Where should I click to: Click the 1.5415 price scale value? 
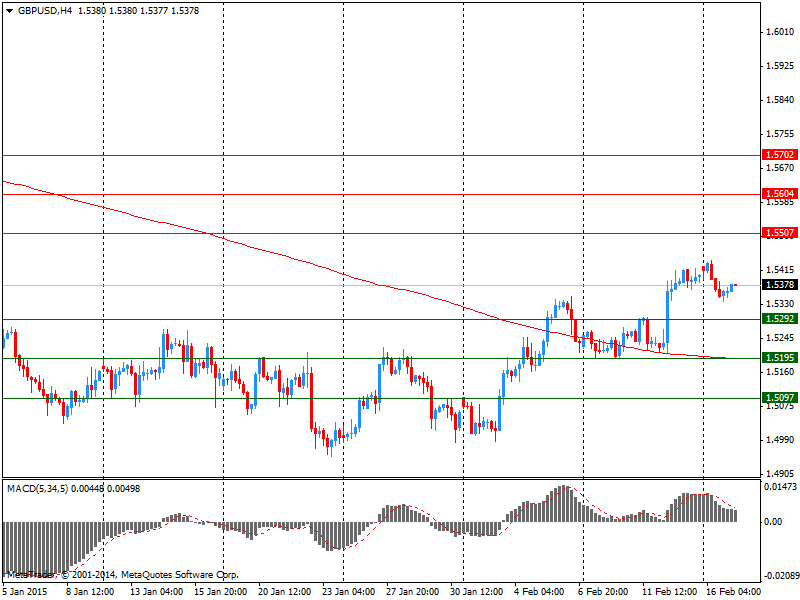click(781, 270)
